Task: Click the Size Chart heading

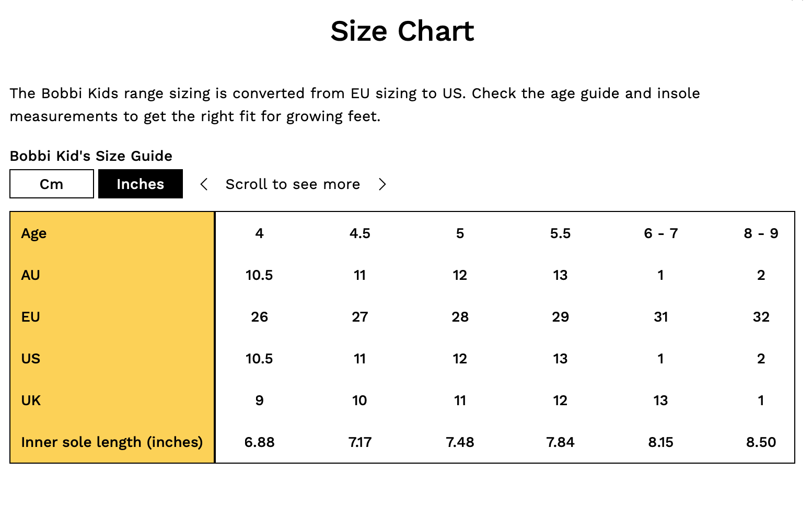Action: coord(402,31)
